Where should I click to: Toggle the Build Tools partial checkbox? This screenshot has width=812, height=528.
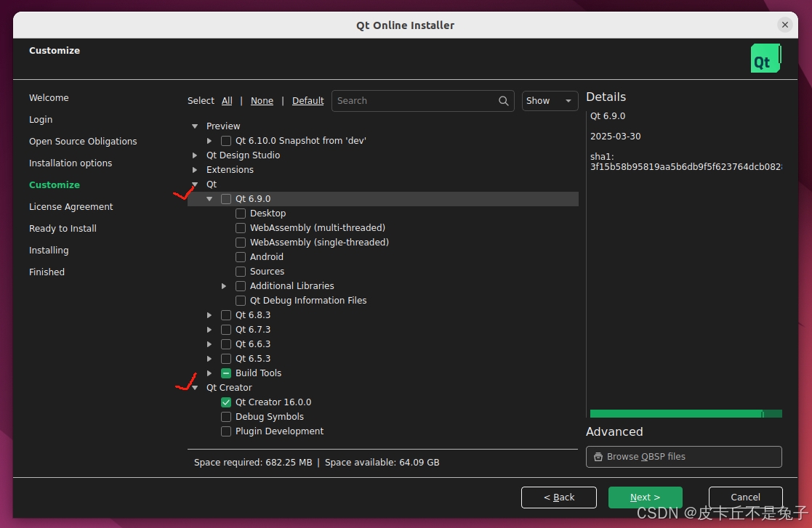[226, 373]
